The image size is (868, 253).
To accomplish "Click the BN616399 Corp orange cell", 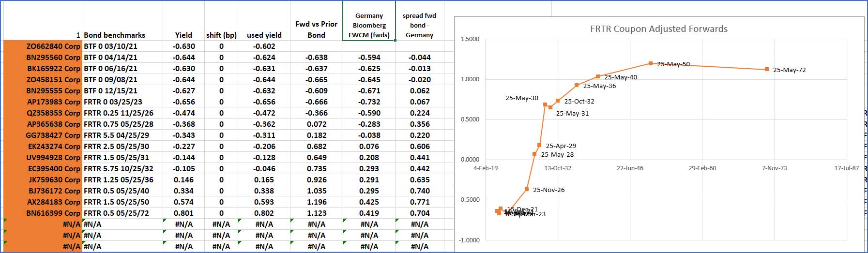I will [x=53, y=213].
